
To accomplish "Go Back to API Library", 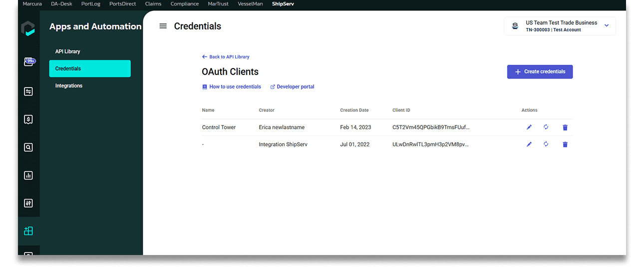I will [x=226, y=57].
